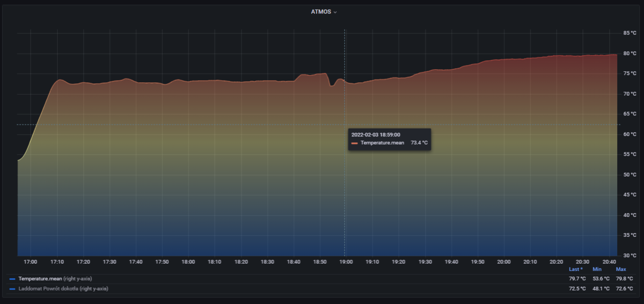Viewport: 644px width, 304px height.
Task: Select the 20:40 tick on the time axis
Action: (609, 262)
